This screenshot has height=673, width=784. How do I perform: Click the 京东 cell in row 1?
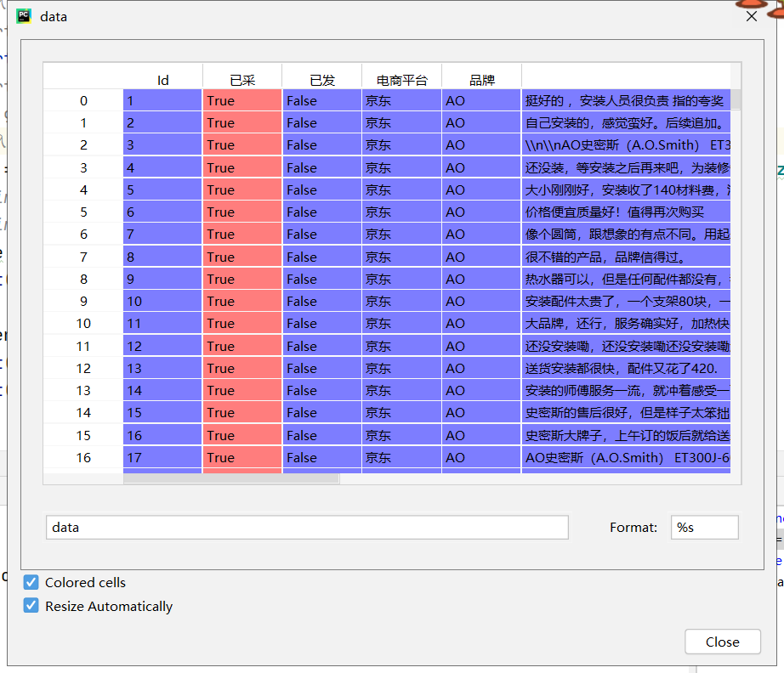pos(402,122)
